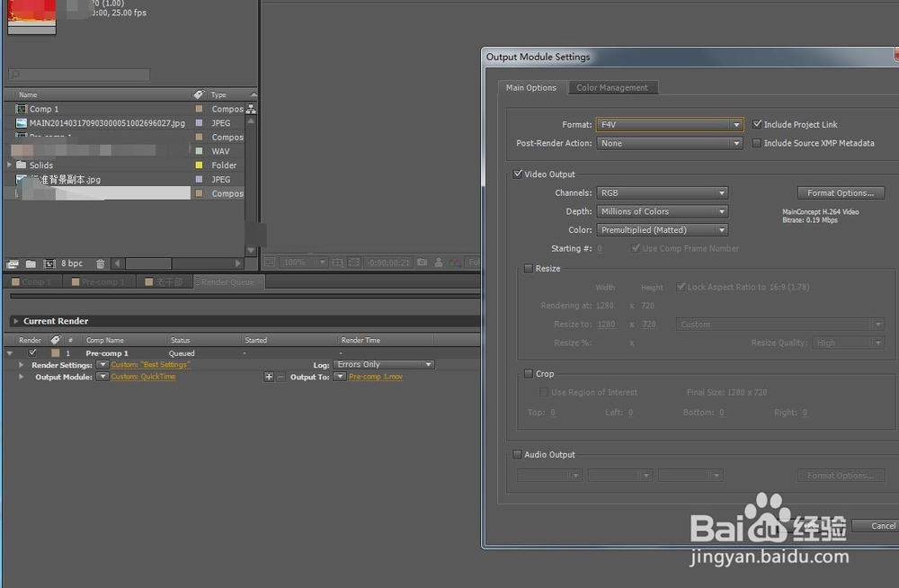Viewport: 899px width, 588px height.
Task: Expand the Output Module details triangle
Action: pos(22,377)
